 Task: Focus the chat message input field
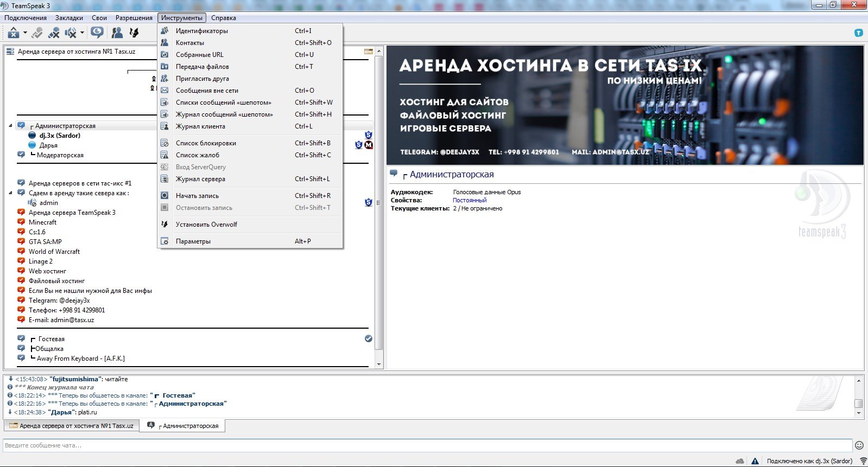427,445
